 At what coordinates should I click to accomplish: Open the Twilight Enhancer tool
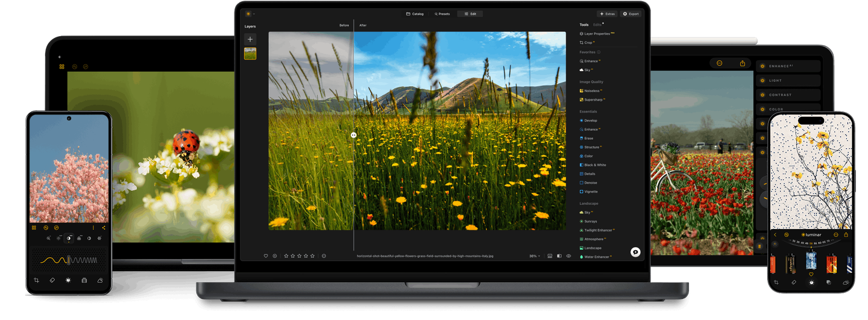pos(598,230)
